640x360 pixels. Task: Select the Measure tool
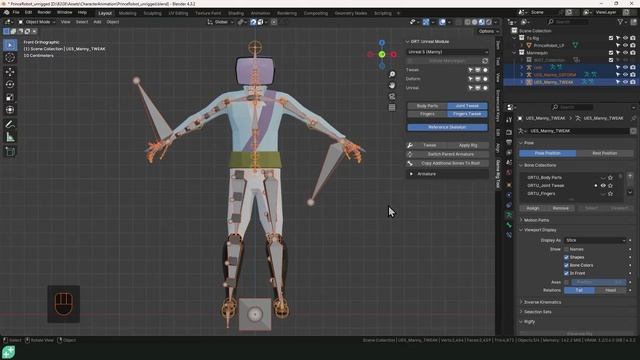[x=10, y=137]
